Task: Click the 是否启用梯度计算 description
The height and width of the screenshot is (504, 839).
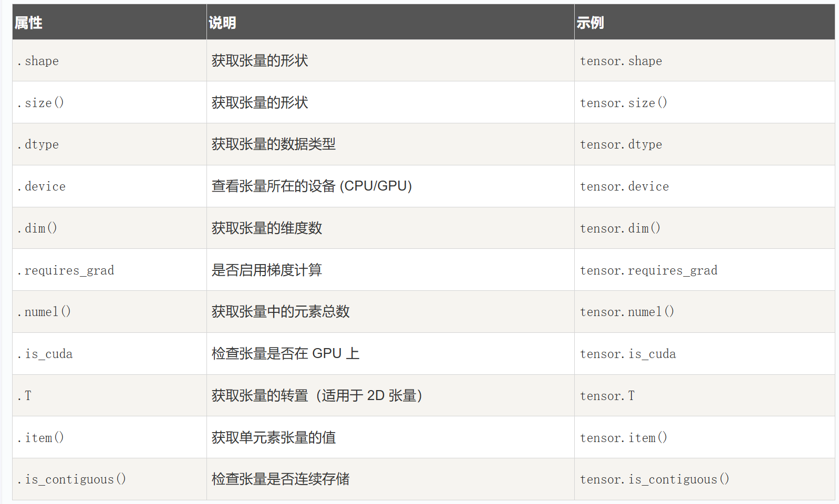Action: 266,270
